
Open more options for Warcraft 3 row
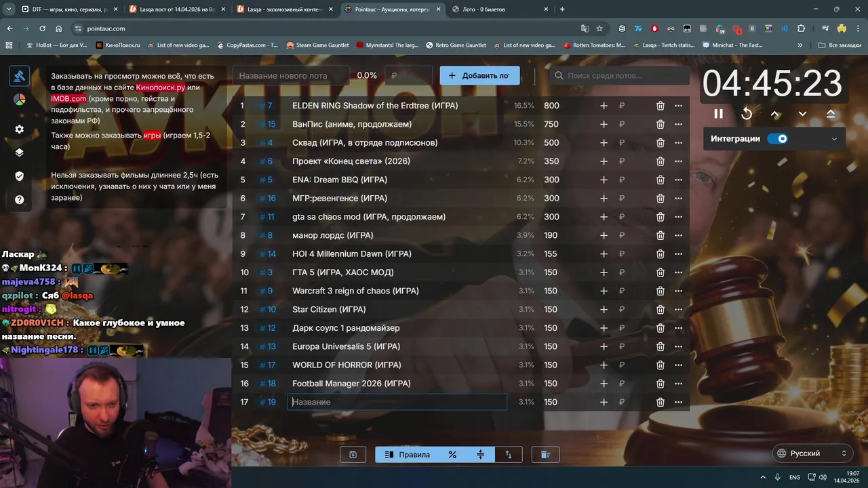[678, 291]
